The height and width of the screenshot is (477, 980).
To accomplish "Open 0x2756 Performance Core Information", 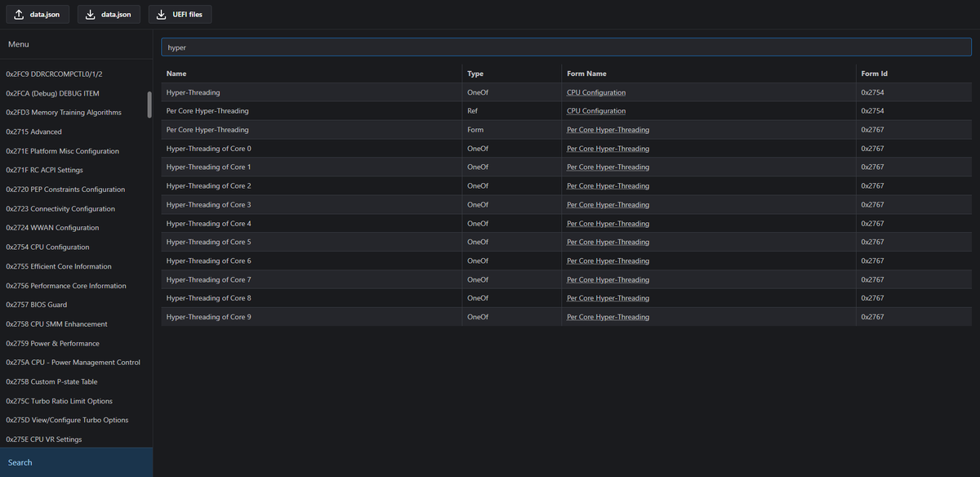I will click(x=66, y=286).
